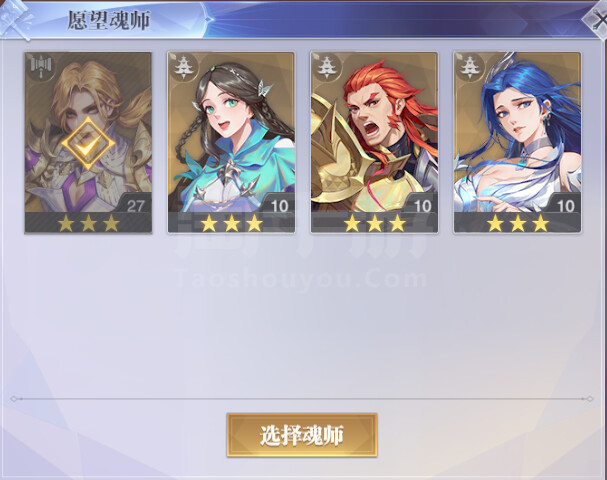This screenshot has width=607, height=480.
Task: Click the hammer emblem in the title bar corner
Action: tap(16, 19)
